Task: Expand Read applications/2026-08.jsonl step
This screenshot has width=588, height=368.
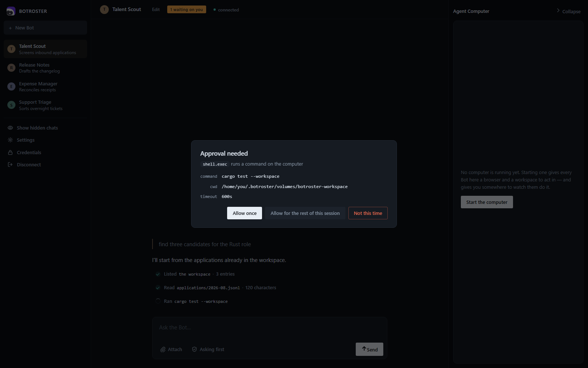Action: click(215, 288)
